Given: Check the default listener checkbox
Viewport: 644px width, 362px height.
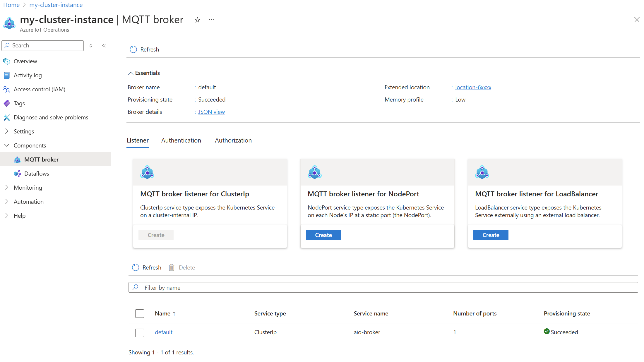Looking at the screenshot, I should 140,332.
